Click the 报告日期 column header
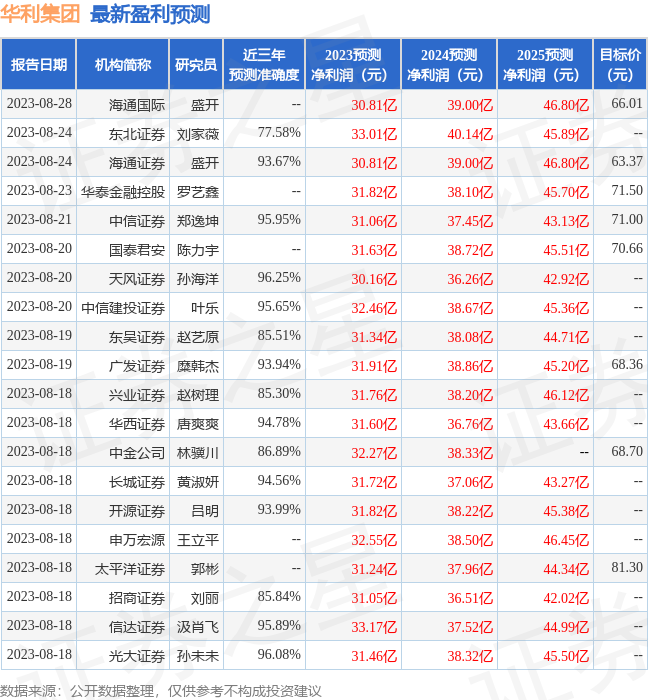 [x=39, y=65]
